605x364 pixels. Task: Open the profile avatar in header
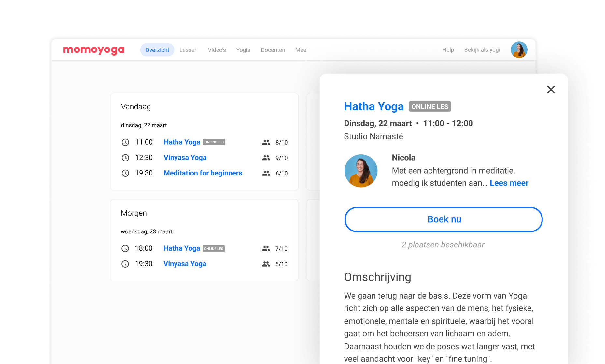point(519,50)
